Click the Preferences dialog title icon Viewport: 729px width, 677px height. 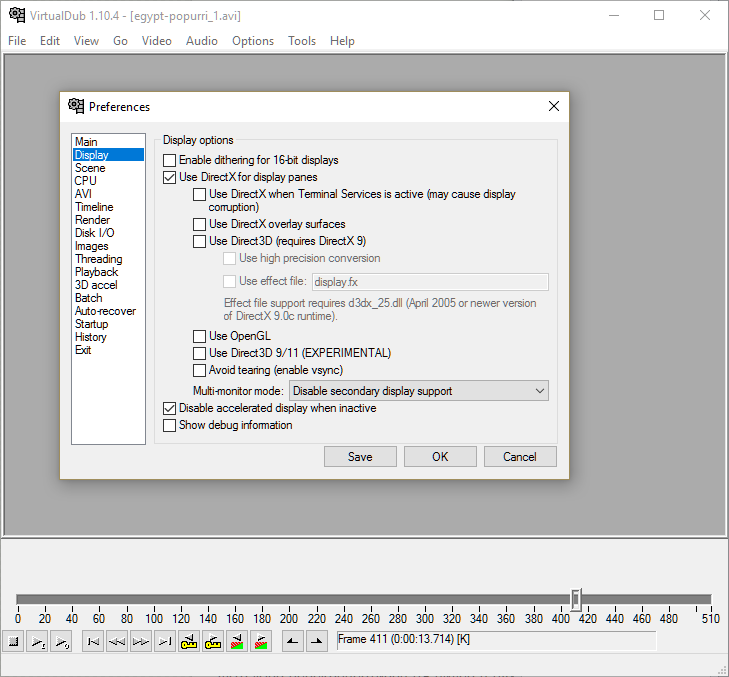tap(76, 106)
